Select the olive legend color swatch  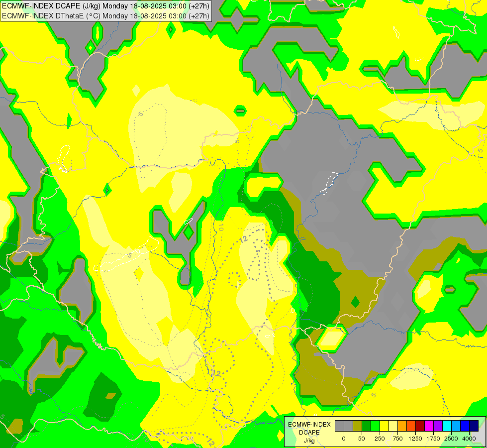[x=357, y=426]
